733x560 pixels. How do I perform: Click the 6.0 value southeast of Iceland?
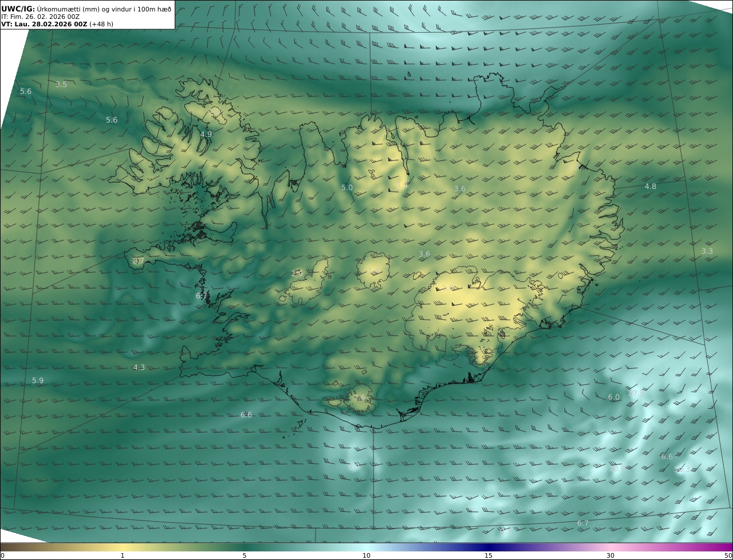[x=614, y=397]
